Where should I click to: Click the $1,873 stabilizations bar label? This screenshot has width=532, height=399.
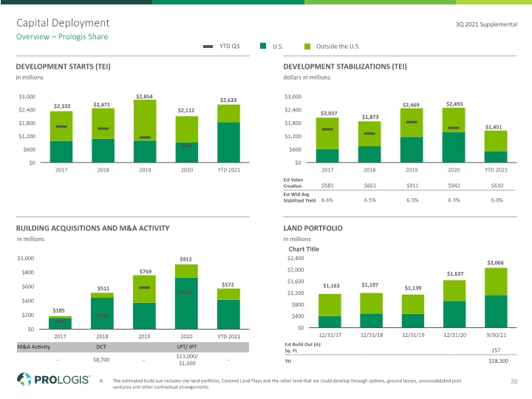[x=370, y=117]
